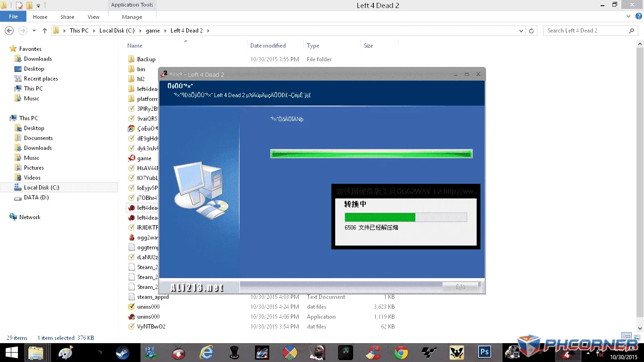Viewport: 644px width, 362px height.
Task: Click the '3,623 KB' size value
Action: click(384, 307)
